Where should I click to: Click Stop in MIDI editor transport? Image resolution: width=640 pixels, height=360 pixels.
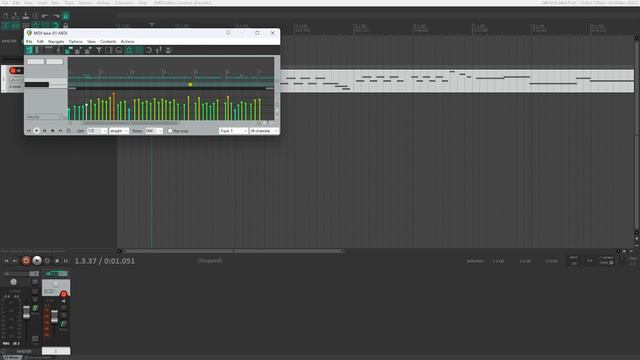[52, 131]
